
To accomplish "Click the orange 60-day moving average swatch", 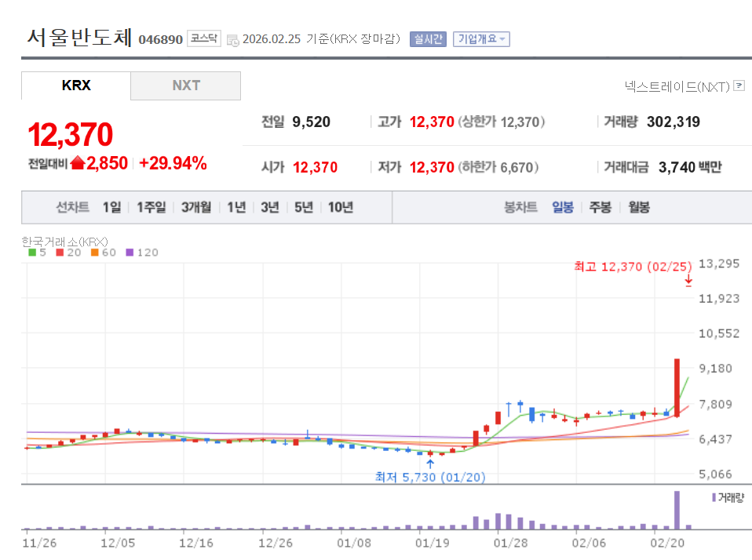I will 94,253.
